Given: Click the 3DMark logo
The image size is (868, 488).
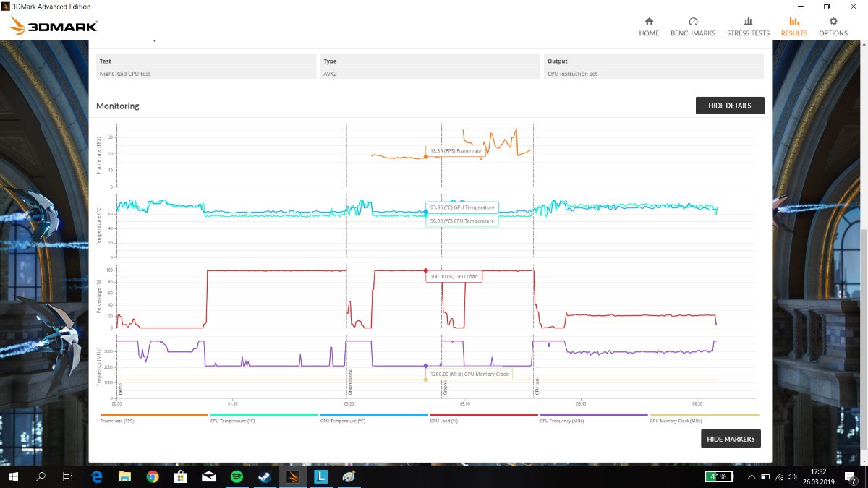Looking at the screenshot, I should coord(54,27).
